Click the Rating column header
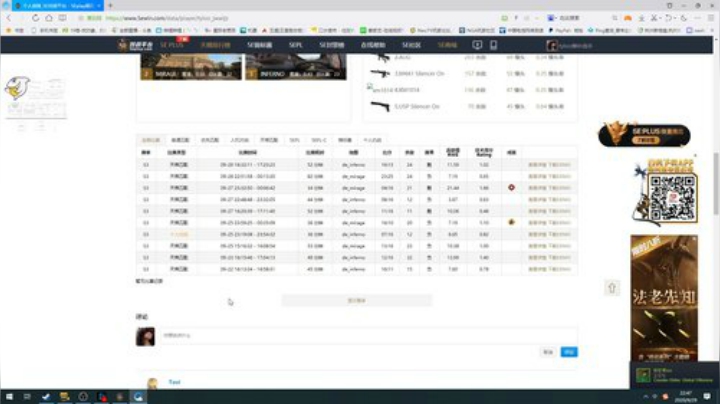 point(484,152)
